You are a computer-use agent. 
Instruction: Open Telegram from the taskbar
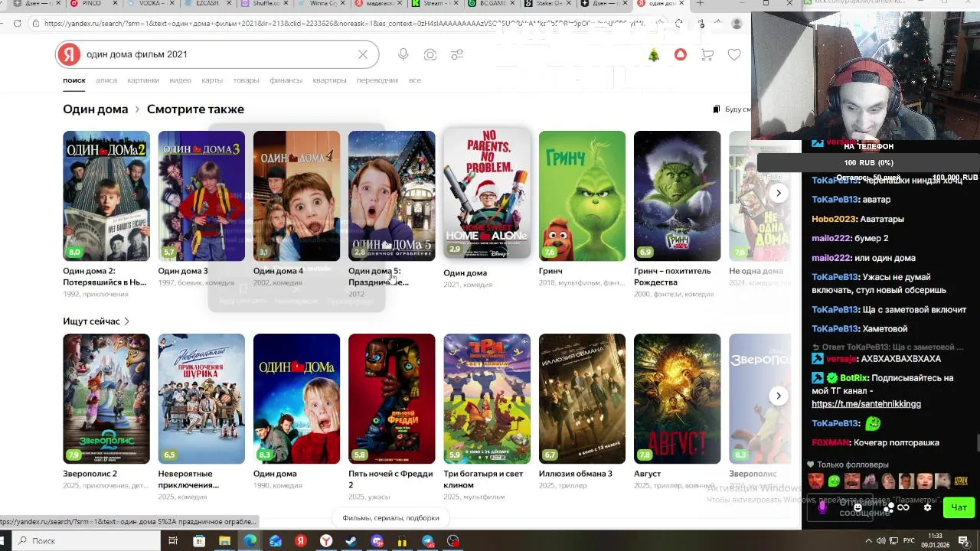427,541
